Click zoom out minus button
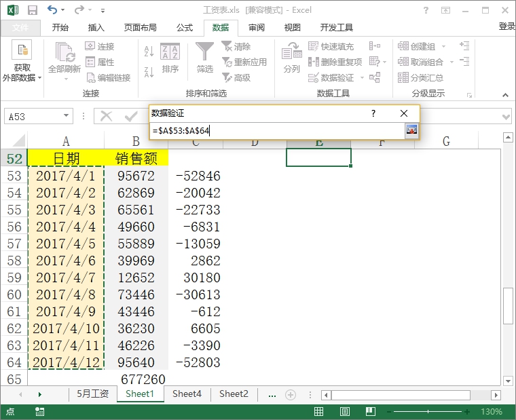The width and height of the screenshot is (516, 420). (x=389, y=412)
